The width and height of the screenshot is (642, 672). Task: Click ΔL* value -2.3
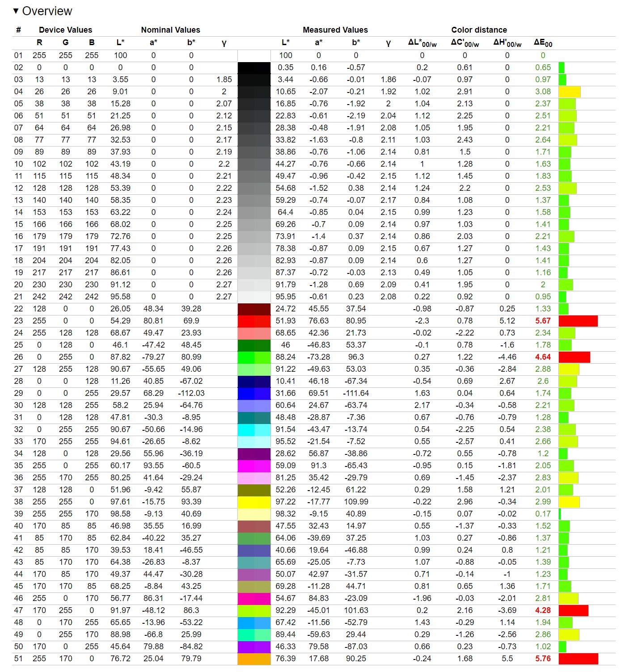tap(422, 321)
